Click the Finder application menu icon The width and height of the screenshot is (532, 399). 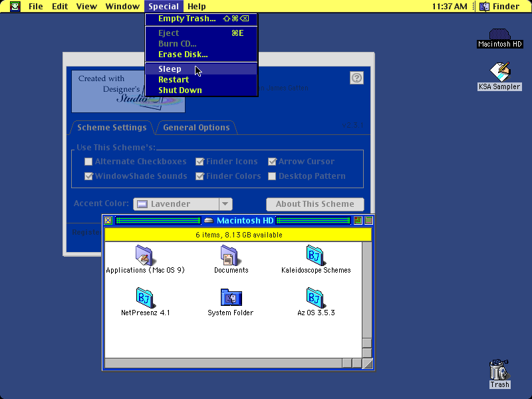click(484, 6)
